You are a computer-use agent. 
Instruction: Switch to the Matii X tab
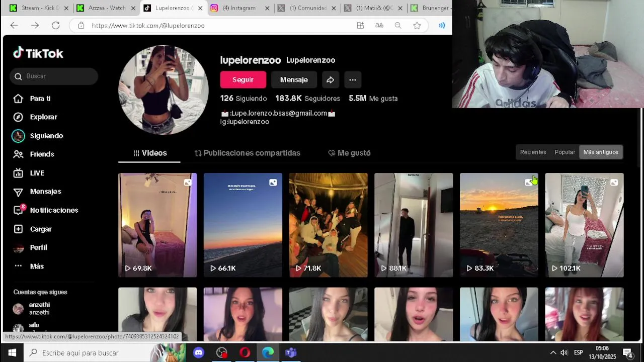coord(374,8)
